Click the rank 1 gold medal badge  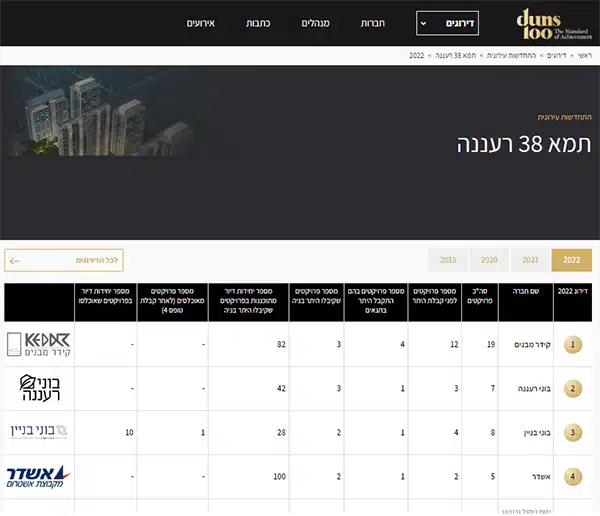pyautogui.click(x=573, y=344)
